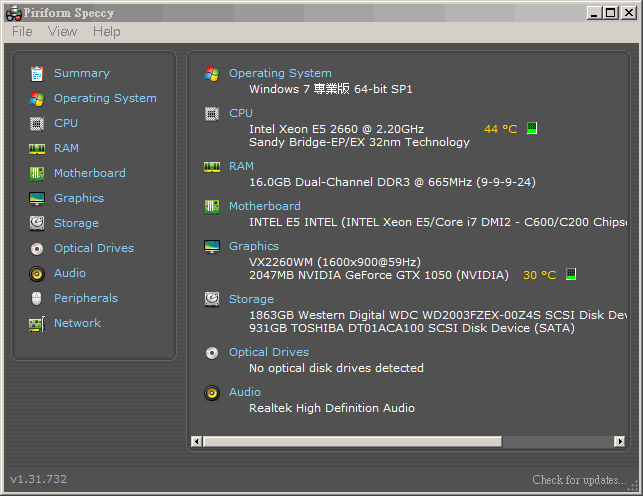Click the Operating System Windows flag sidebar icon
This screenshot has width=643, height=496.
(x=37, y=99)
